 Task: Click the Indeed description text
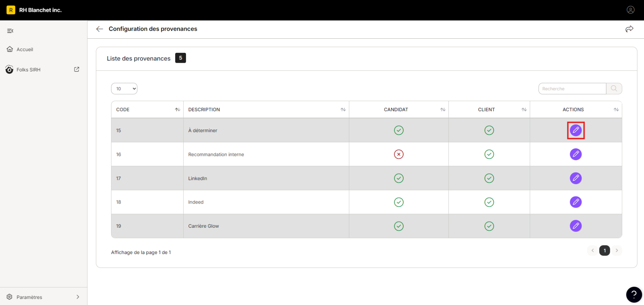coord(196,202)
